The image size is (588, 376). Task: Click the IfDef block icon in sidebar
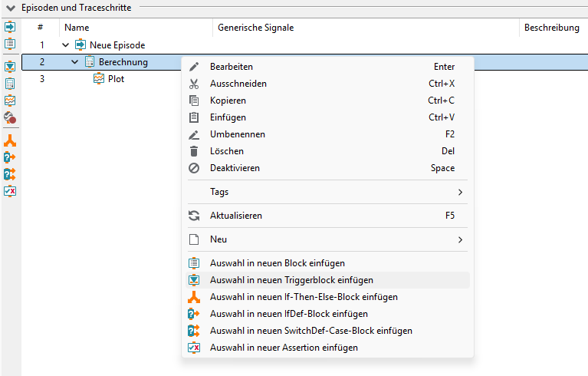click(x=10, y=157)
